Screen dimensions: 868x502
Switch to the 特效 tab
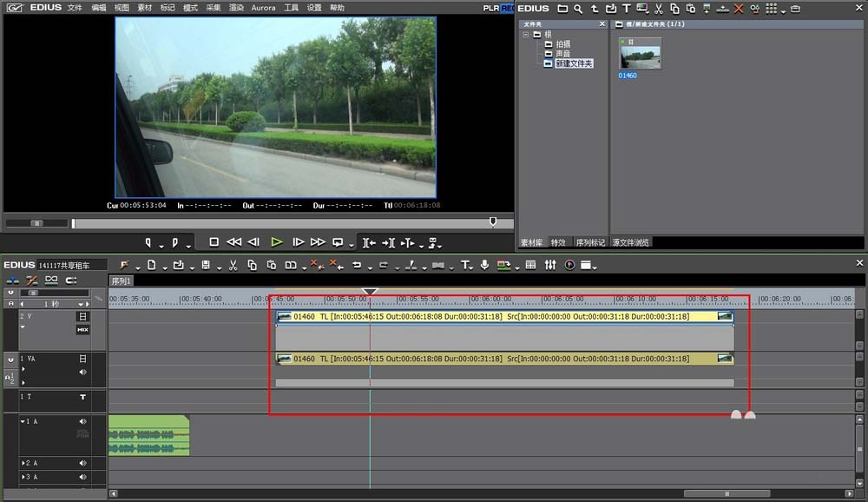pos(558,242)
